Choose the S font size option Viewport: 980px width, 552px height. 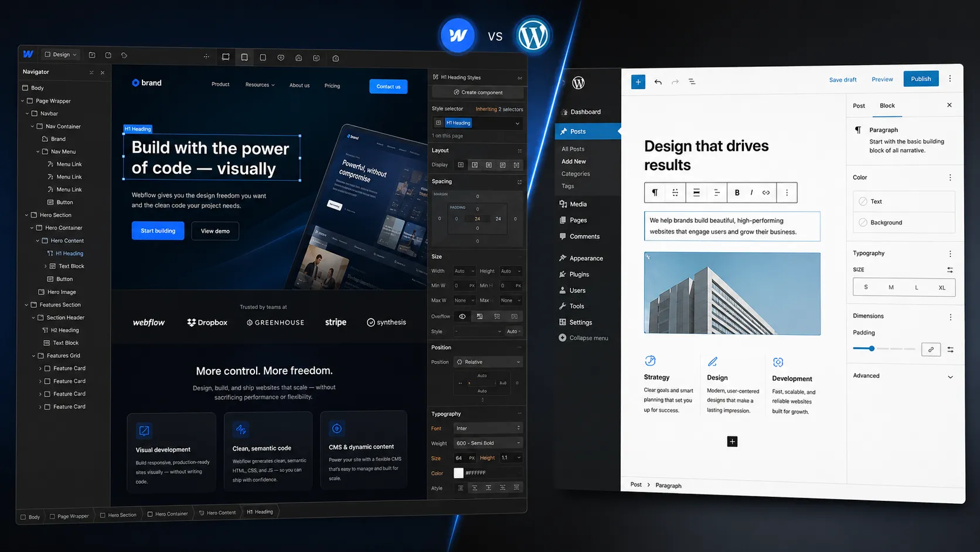click(x=866, y=287)
